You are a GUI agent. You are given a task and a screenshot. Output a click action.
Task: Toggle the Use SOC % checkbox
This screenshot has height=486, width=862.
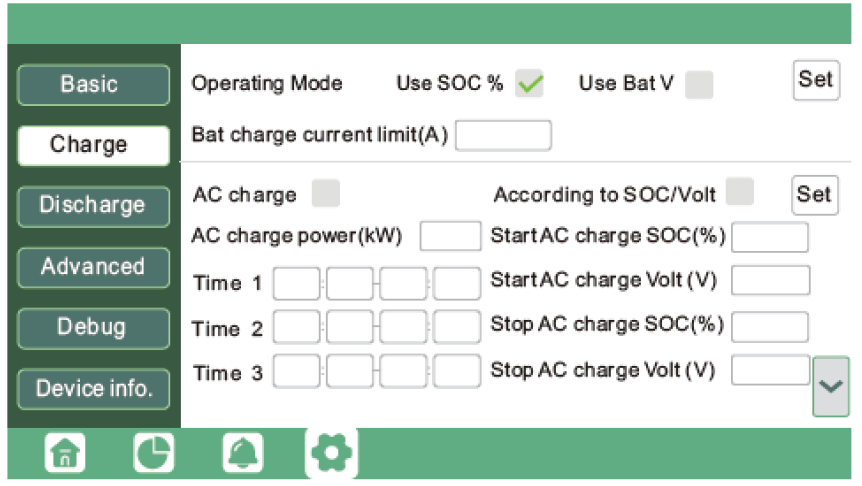point(529,85)
